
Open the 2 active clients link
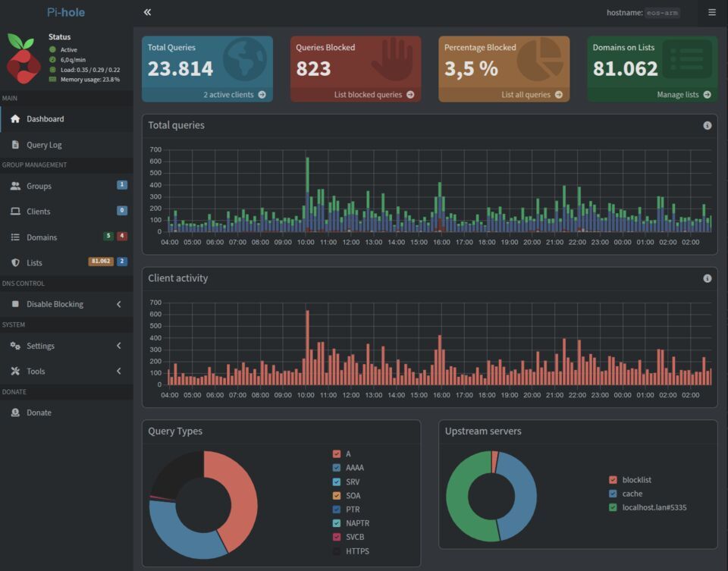coord(228,95)
